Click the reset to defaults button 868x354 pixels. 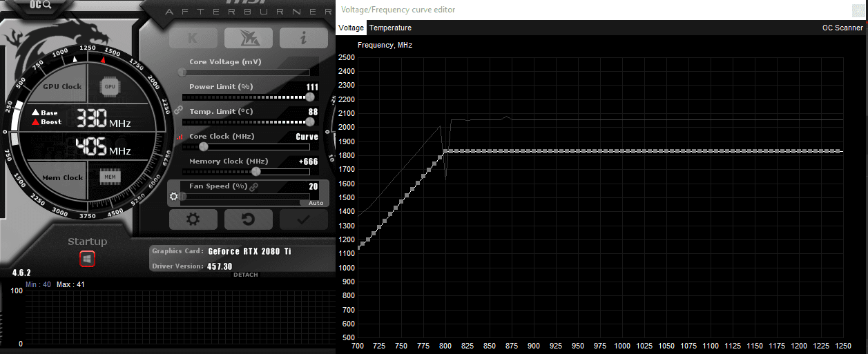point(248,219)
